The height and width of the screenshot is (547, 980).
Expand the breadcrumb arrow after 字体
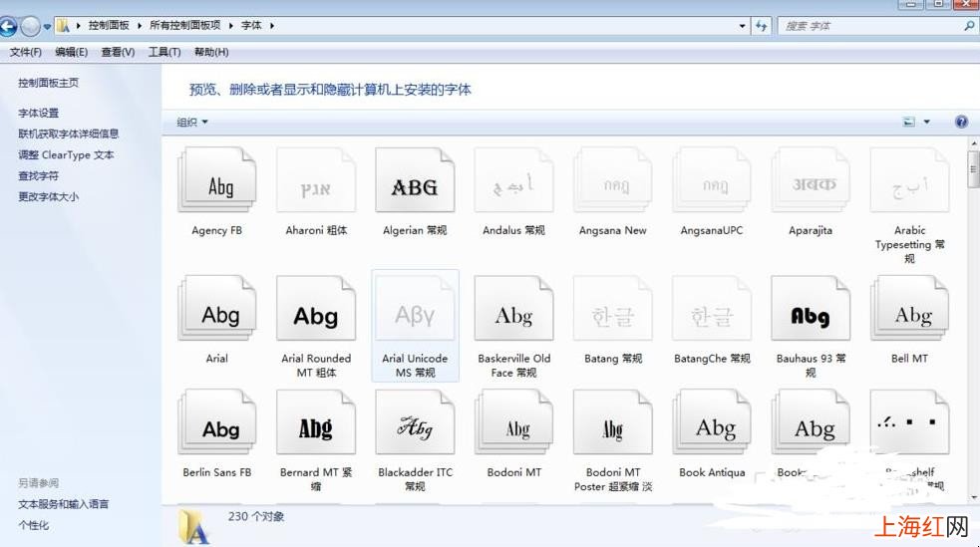(x=272, y=26)
